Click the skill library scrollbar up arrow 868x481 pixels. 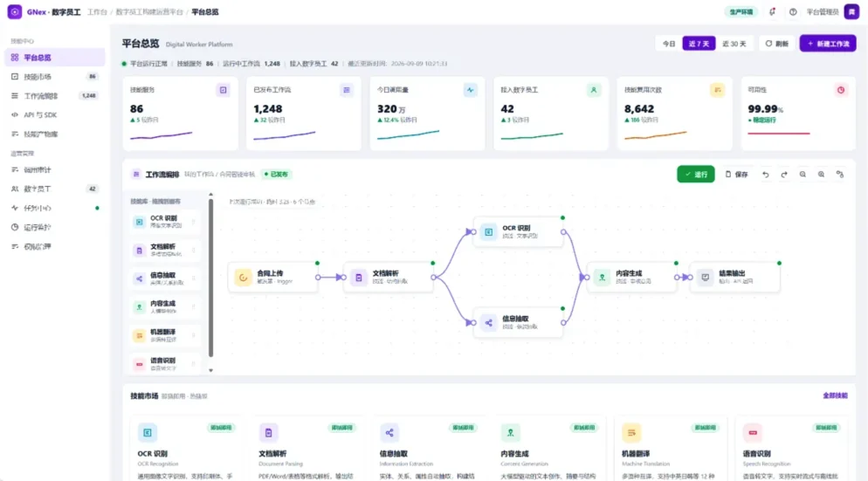[x=210, y=195]
